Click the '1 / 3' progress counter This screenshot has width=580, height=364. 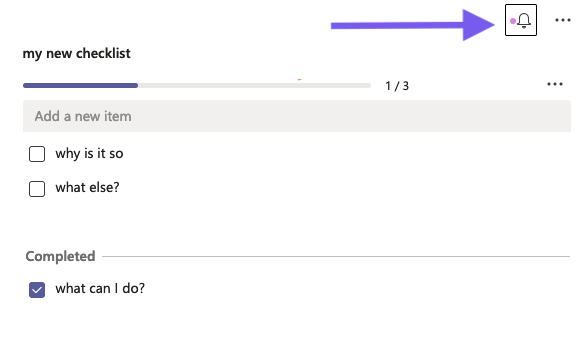(397, 86)
